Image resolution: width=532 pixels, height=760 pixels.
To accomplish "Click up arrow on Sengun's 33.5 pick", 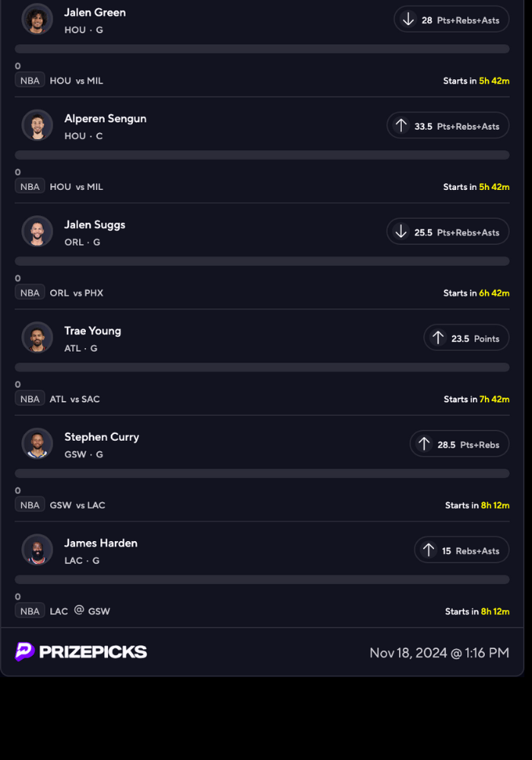I will click(x=401, y=126).
